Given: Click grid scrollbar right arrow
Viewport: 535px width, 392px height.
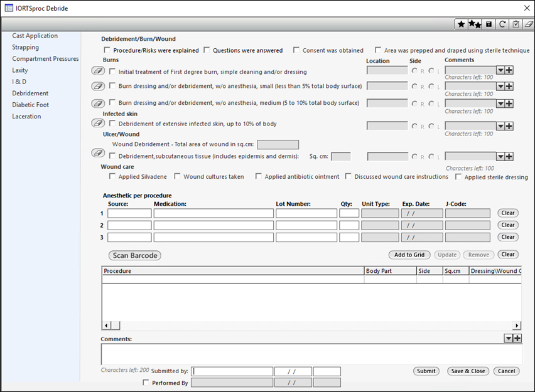Looking at the screenshot, I should (x=517, y=326).
